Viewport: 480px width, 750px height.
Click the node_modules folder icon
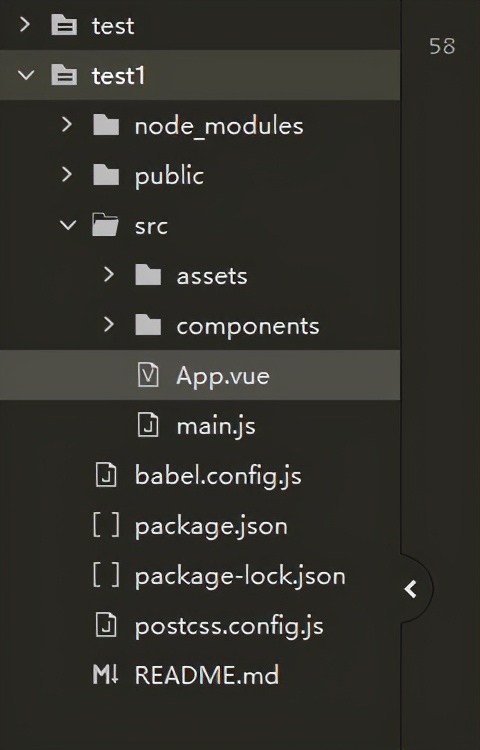pos(106,125)
